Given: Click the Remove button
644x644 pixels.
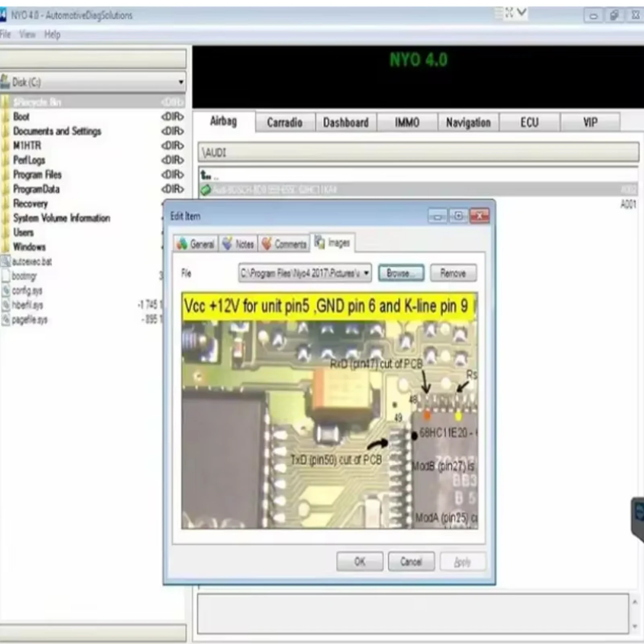Looking at the screenshot, I should pyautogui.click(x=453, y=273).
